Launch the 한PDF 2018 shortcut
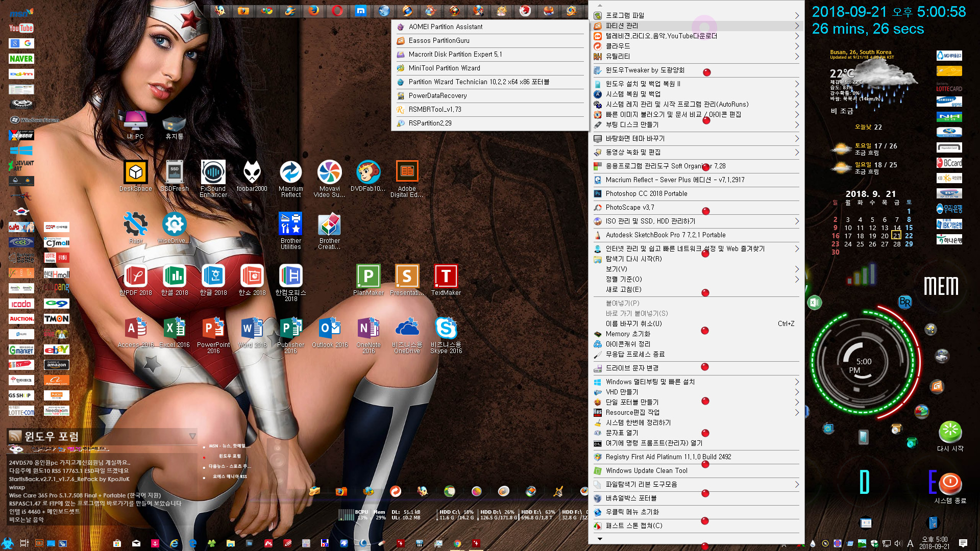The image size is (980, 551). (x=136, y=280)
